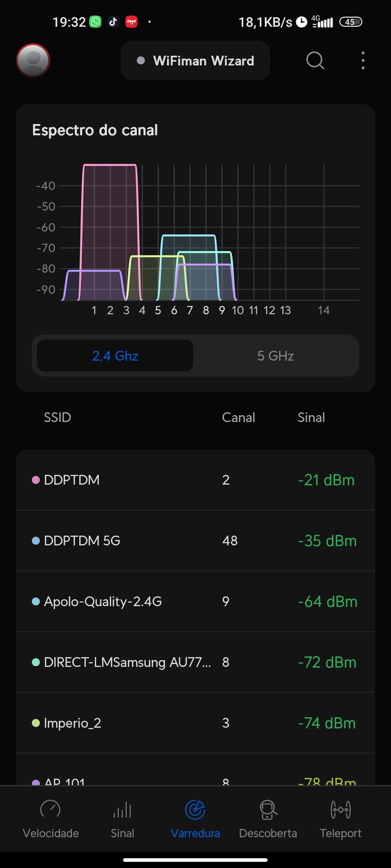Open the WiFiman Wizard device selector
The height and width of the screenshot is (868, 391).
click(195, 61)
